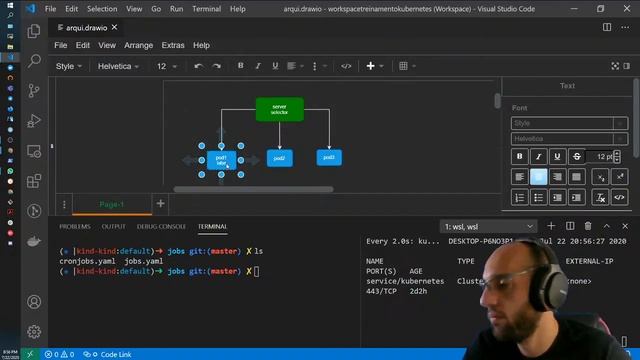Click the HTML code toolbar icon
This screenshot has height=360, width=640.
[346, 66]
